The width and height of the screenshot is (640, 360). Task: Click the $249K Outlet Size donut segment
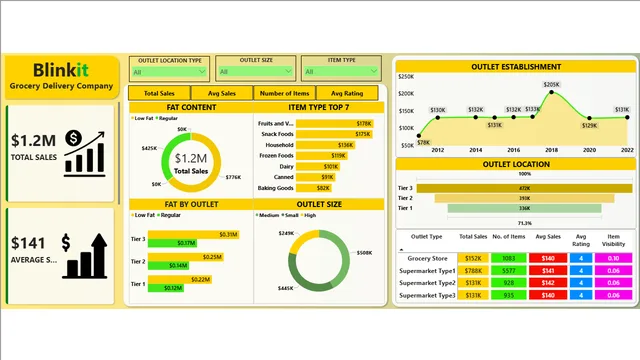click(301, 240)
